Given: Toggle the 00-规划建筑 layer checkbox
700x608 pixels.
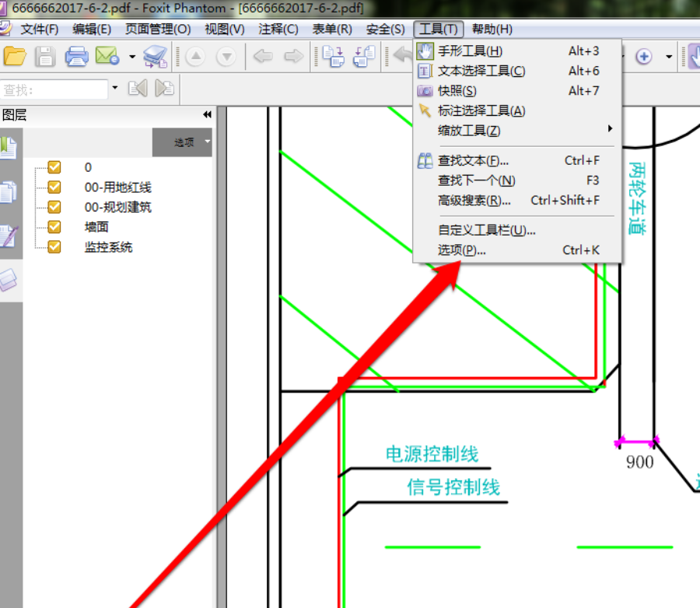Looking at the screenshot, I should click(x=54, y=207).
